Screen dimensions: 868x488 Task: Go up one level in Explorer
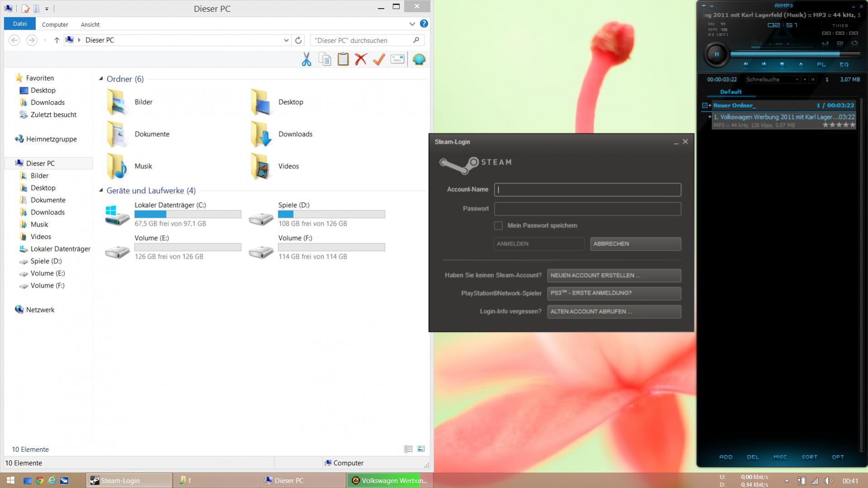click(x=57, y=40)
